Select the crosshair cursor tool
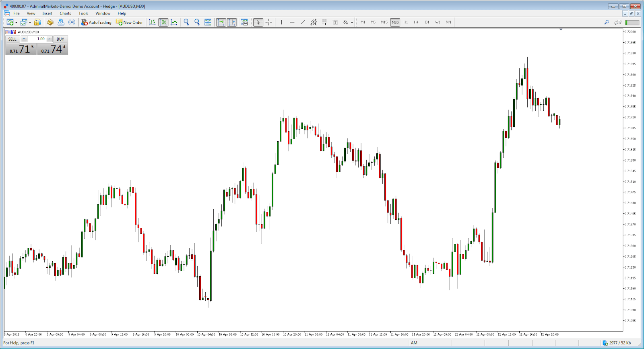 [x=269, y=22]
